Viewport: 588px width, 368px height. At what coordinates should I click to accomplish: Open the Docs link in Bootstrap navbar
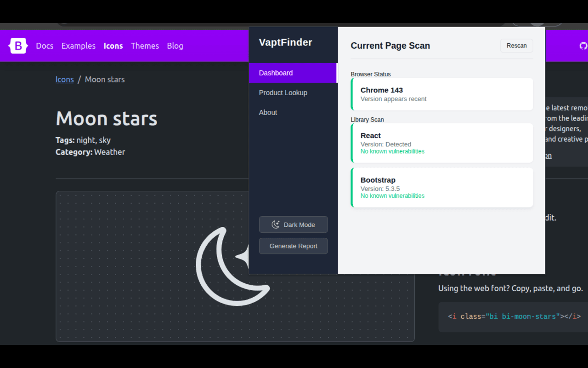click(x=45, y=46)
